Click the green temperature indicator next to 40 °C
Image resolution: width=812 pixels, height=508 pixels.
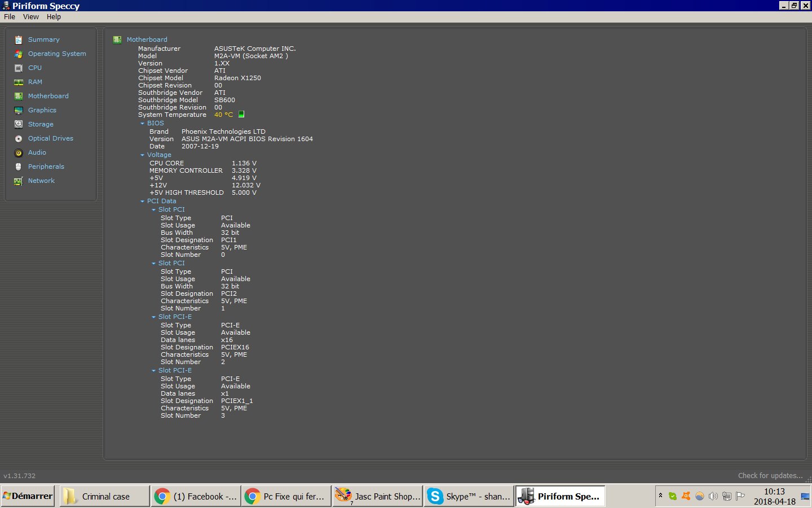(x=241, y=114)
